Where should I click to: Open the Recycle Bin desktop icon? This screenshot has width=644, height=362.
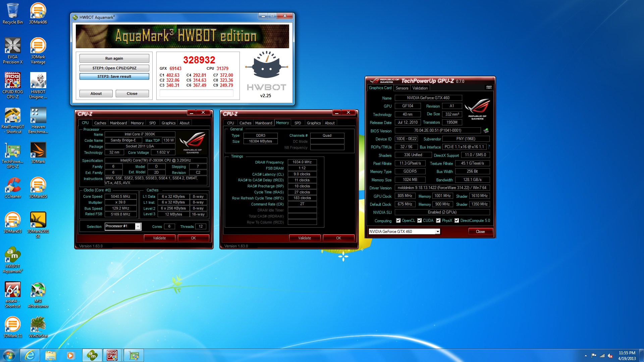click(x=13, y=13)
